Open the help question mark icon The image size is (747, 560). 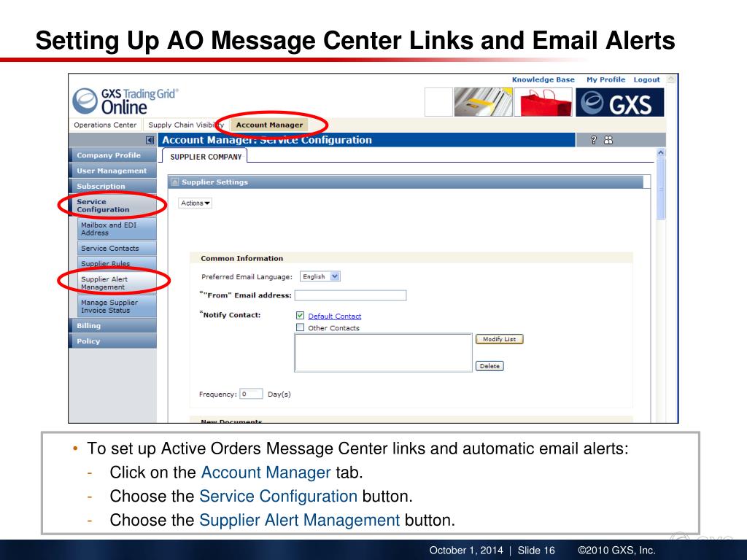click(x=594, y=140)
